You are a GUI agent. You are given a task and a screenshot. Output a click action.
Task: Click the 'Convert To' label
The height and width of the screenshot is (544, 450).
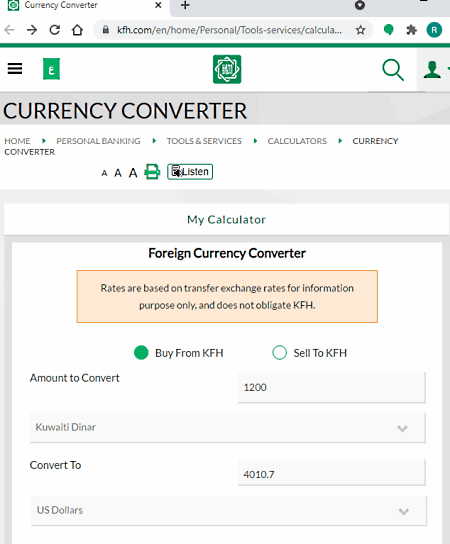(55, 465)
